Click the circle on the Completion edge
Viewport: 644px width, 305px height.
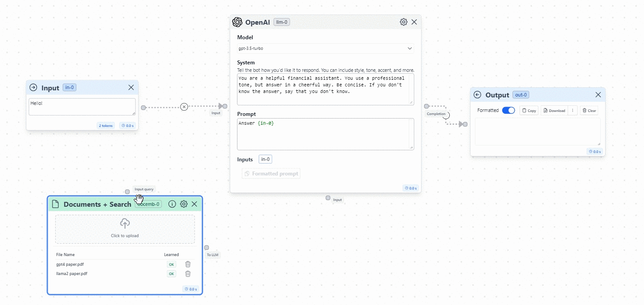coord(446,115)
